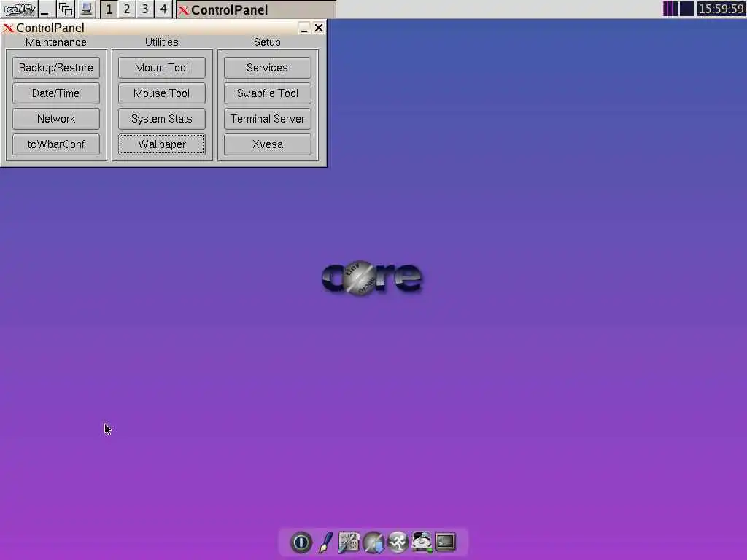This screenshot has width=747, height=560.
Task: Open the Apps download icon in the dock
Action: 373,542
